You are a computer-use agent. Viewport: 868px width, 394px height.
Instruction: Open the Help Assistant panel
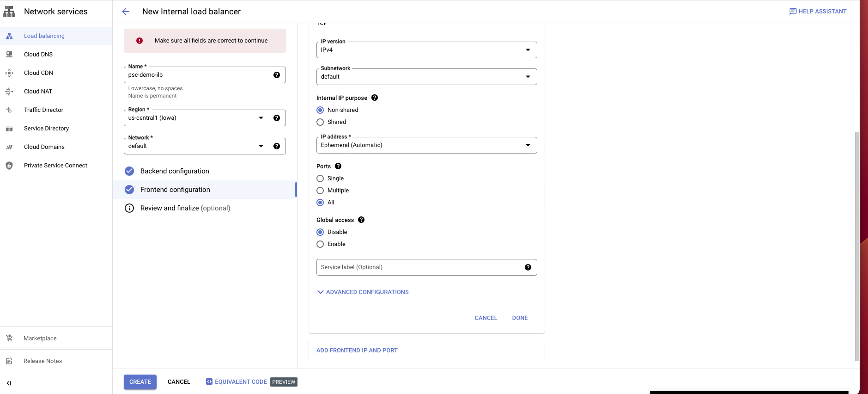click(818, 12)
